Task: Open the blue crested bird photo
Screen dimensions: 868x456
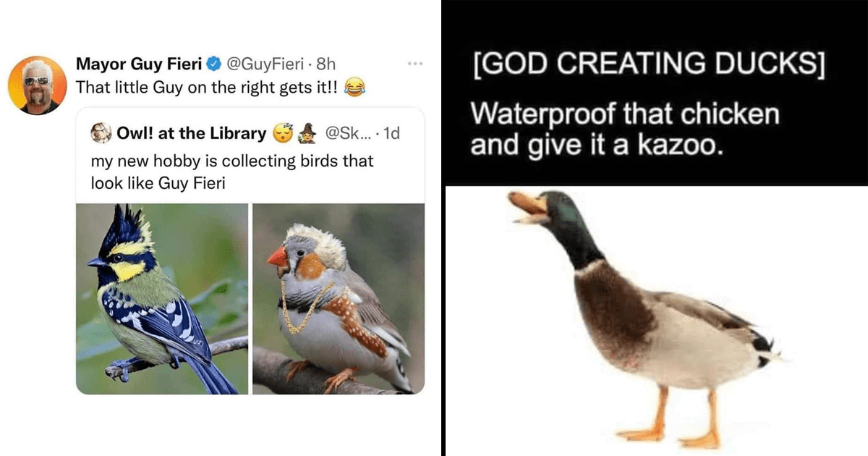Action: [x=162, y=299]
